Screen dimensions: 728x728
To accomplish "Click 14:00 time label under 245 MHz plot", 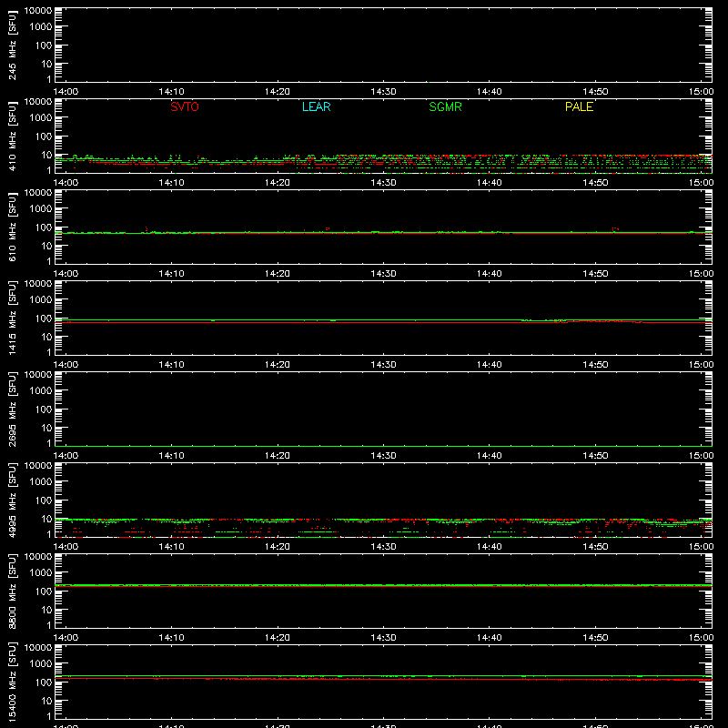I will click(x=66, y=92).
